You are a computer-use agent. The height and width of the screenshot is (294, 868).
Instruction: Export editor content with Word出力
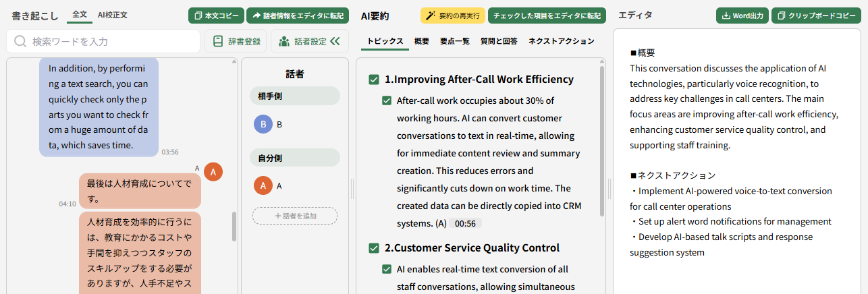(x=742, y=16)
